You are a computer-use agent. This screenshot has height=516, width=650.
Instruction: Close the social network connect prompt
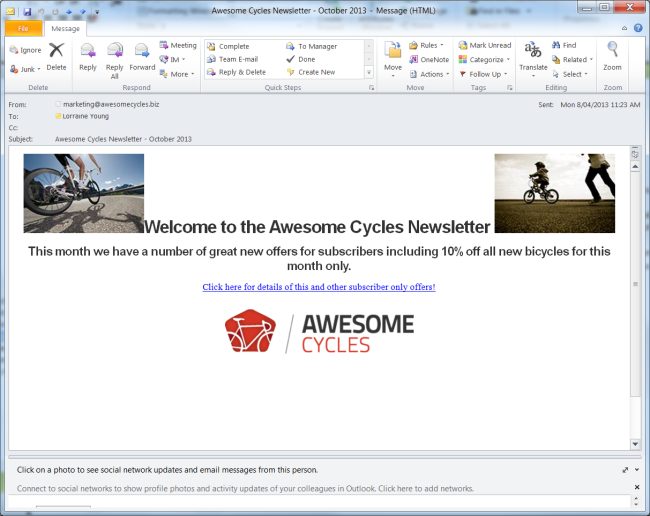coord(637,487)
